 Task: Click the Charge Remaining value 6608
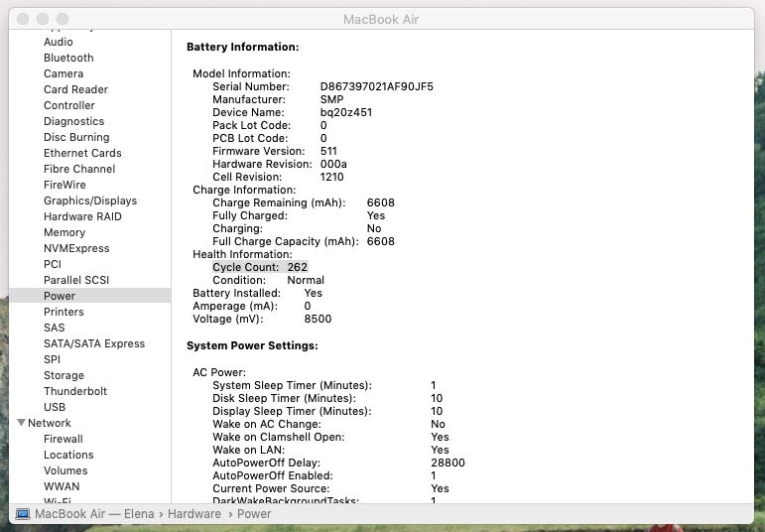(x=381, y=202)
